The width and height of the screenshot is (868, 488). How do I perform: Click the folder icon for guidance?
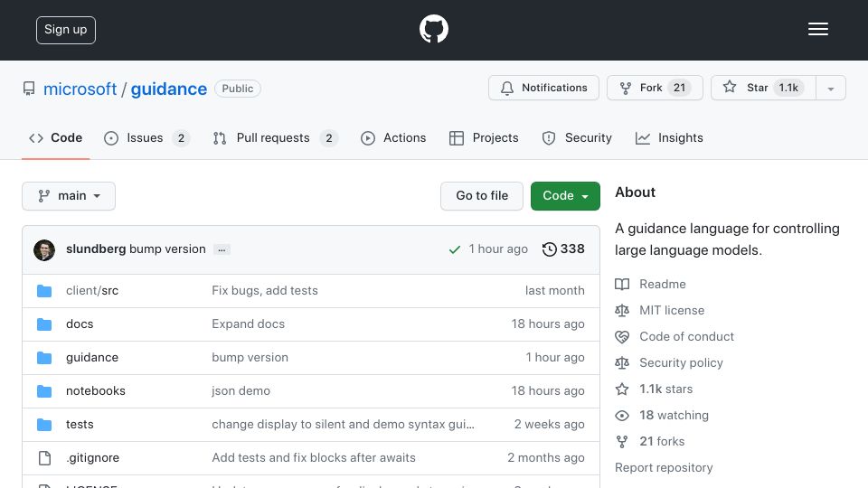point(44,358)
